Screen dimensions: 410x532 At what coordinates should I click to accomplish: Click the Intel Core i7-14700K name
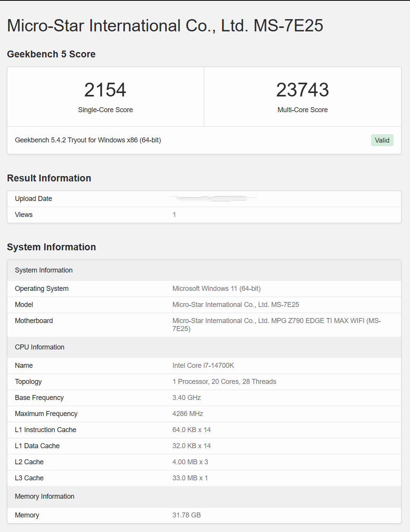click(203, 366)
